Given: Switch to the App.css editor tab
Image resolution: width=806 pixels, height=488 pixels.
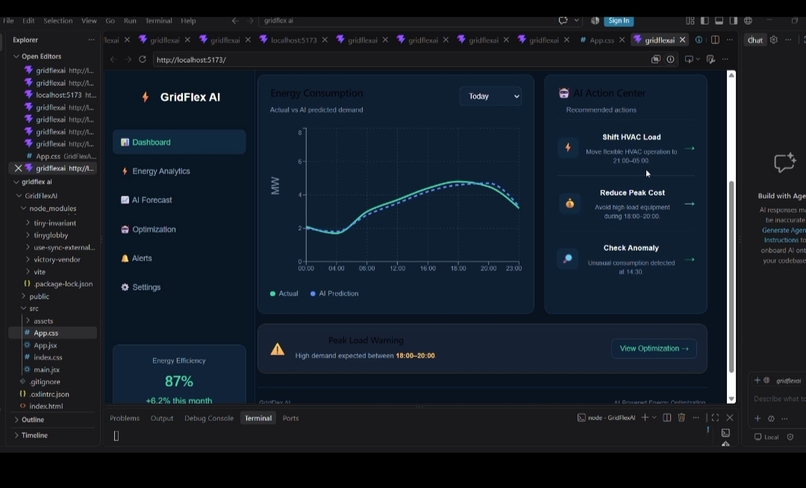Looking at the screenshot, I should point(601,40).
